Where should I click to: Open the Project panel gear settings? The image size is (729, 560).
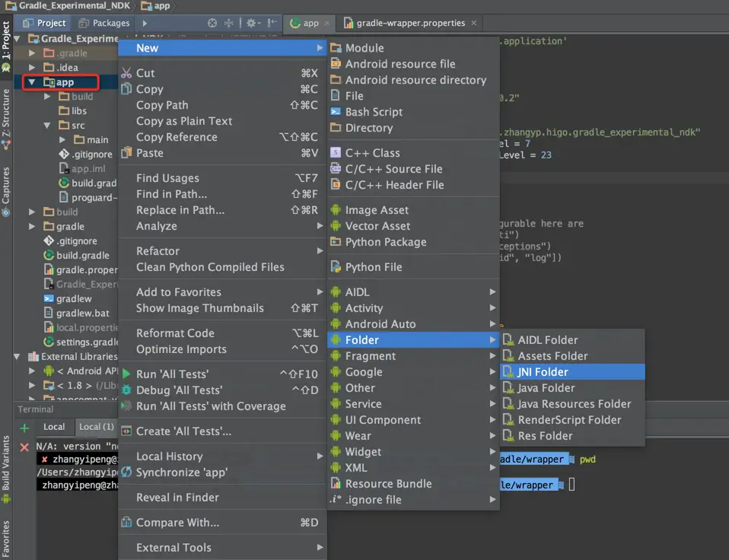click(252, 23)
